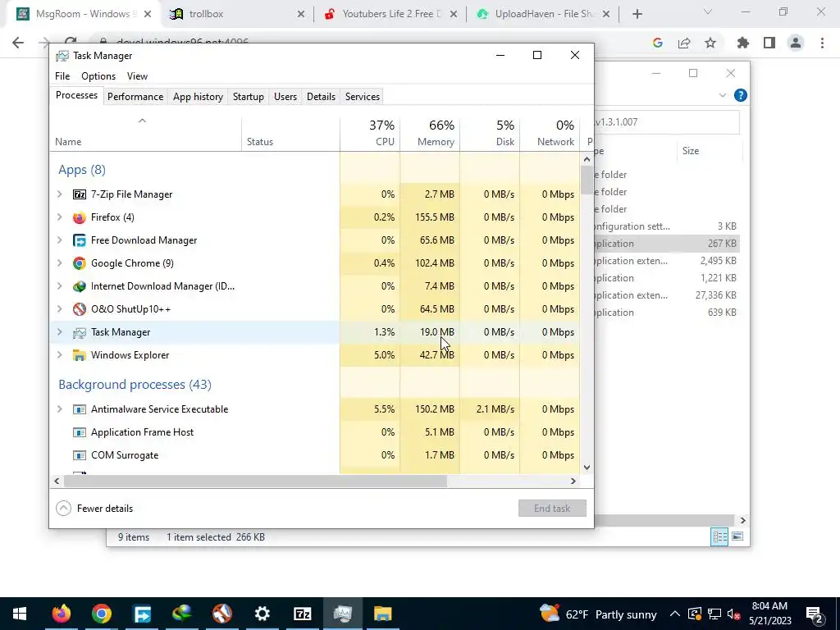Toggle the Chrome side panel icon
Image resolution: width=840 pixels, height=630 pixels.
tap(769, 43)
